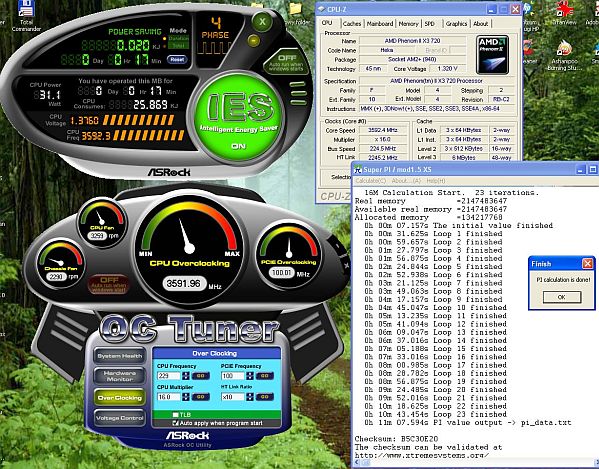Click the PCIE Overclocking dial gauge
The image size is (599, 469).
(x=289, y=256)
